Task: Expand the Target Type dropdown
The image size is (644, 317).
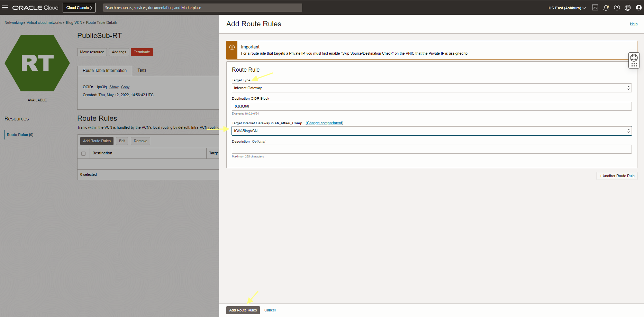Action: (x=432, y=88)
